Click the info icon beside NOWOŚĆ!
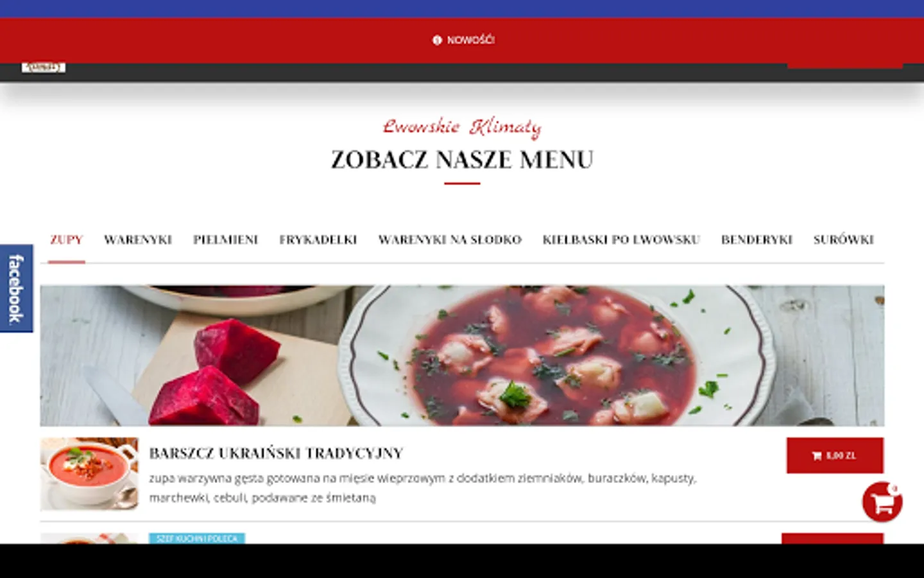The height and width of the screenshot is (578, 924). (437, 40)
